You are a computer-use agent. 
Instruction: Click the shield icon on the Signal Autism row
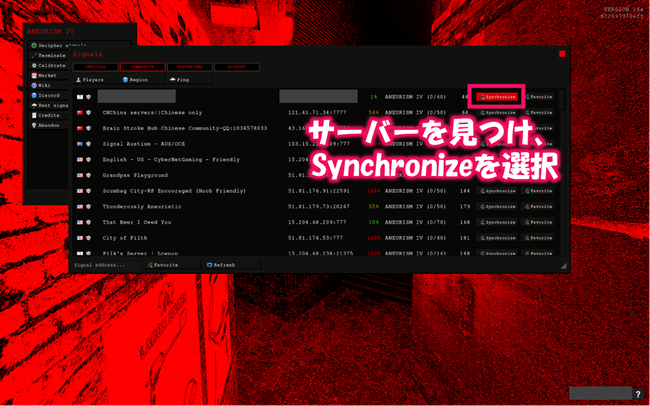pos(88,144)
